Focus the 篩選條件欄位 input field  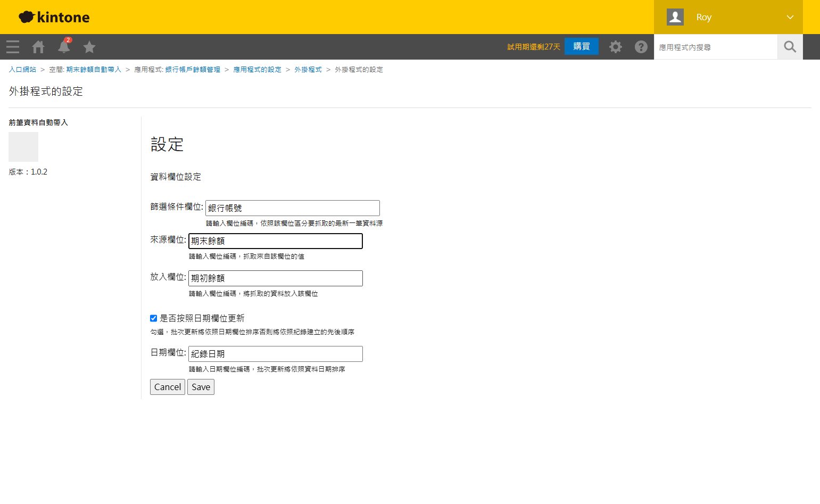coord(293,208)
